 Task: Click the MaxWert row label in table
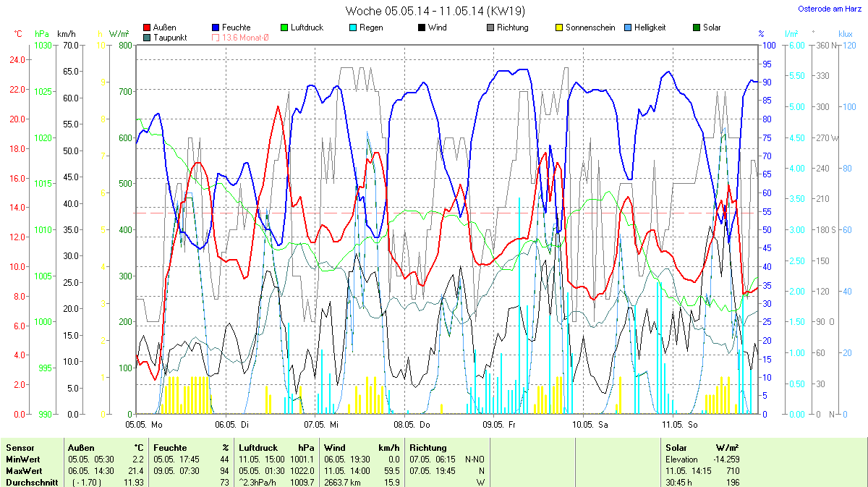point(22,471)
